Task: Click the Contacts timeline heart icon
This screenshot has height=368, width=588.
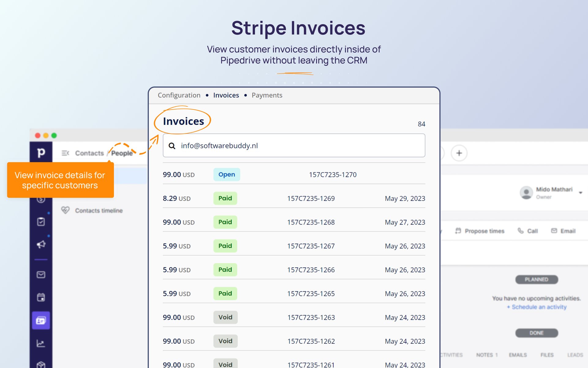Action: coord(65,210)
